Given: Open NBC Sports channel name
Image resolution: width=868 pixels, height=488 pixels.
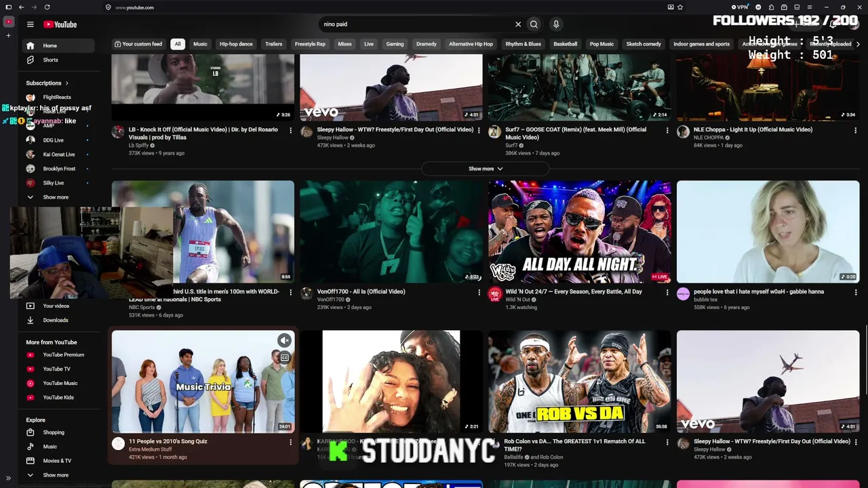Looking at the screenshot, I should coord(142,308).
